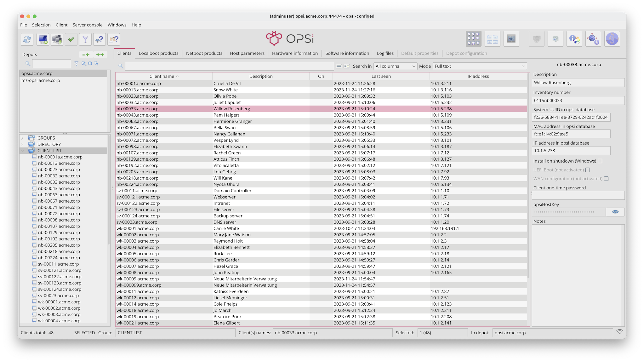This screenshot has width=644, height=362.
Task: Click the green checkmark toolbar icon
Action: click(x=71, y=39)
